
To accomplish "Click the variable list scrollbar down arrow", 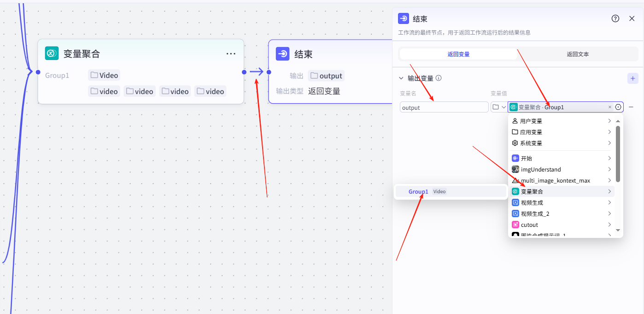I will tap(618, 230).
